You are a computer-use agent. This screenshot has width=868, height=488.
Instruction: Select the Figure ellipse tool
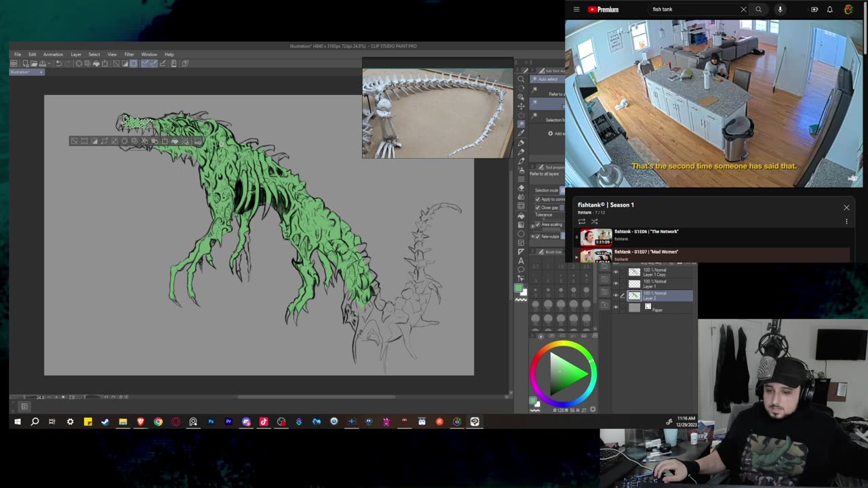(x=521, y=234)
